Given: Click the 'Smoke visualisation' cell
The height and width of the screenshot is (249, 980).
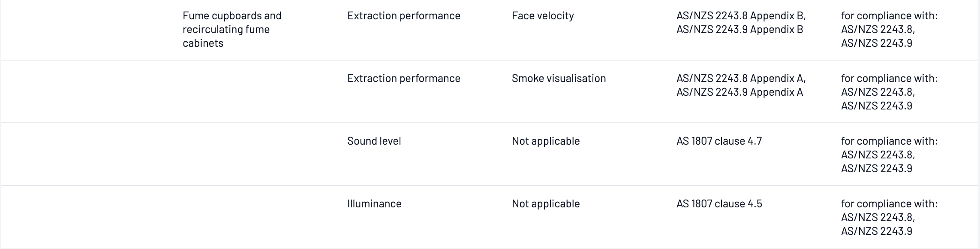Looking at the screenshot, I should (x=559, y=78).
